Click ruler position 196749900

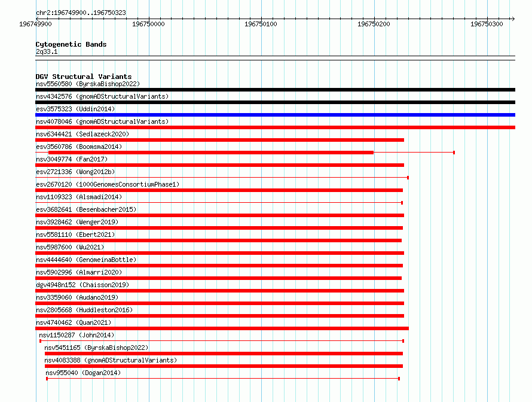point(35,24)
